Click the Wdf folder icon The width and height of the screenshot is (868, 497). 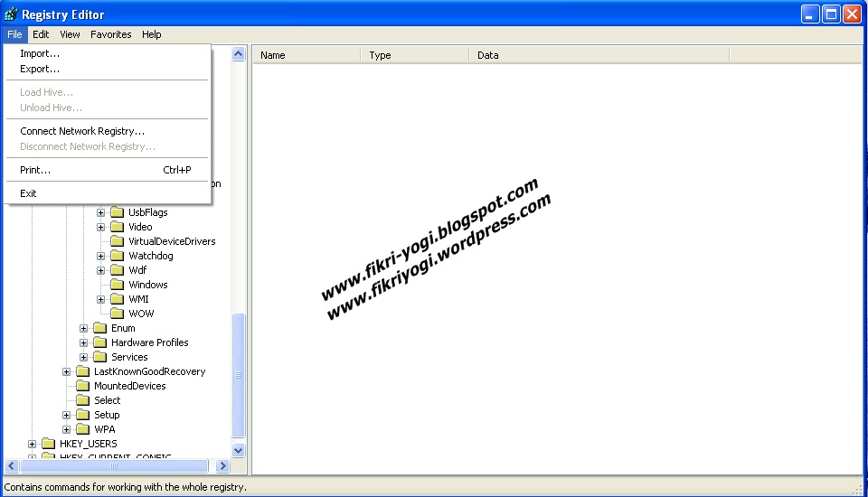(117, 270)
